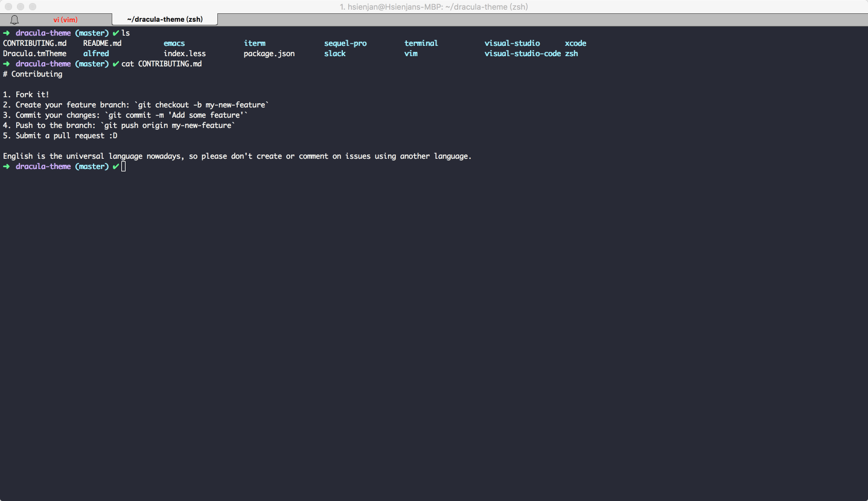Click the Dracula.tmTheme file name

[34, 54]
